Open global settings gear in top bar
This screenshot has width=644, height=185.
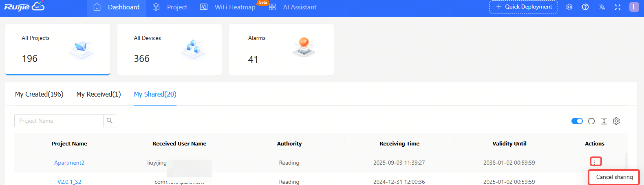569,7
